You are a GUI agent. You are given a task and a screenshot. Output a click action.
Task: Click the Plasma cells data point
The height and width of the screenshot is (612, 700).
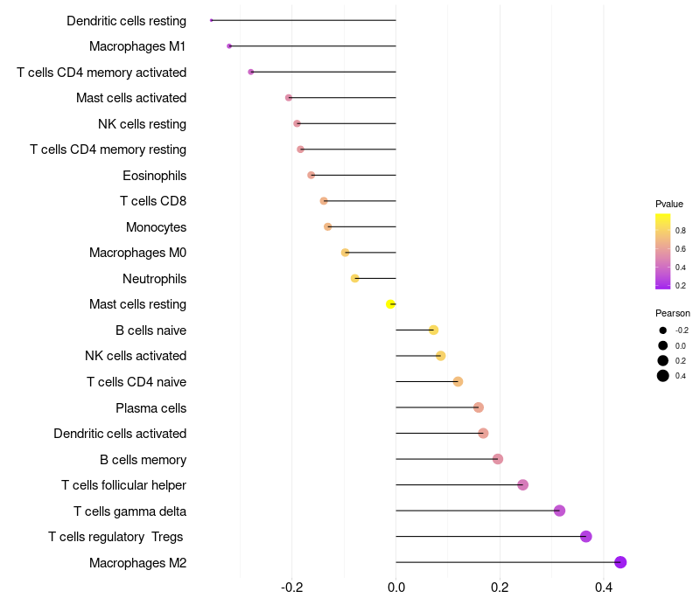click(479, 407)
